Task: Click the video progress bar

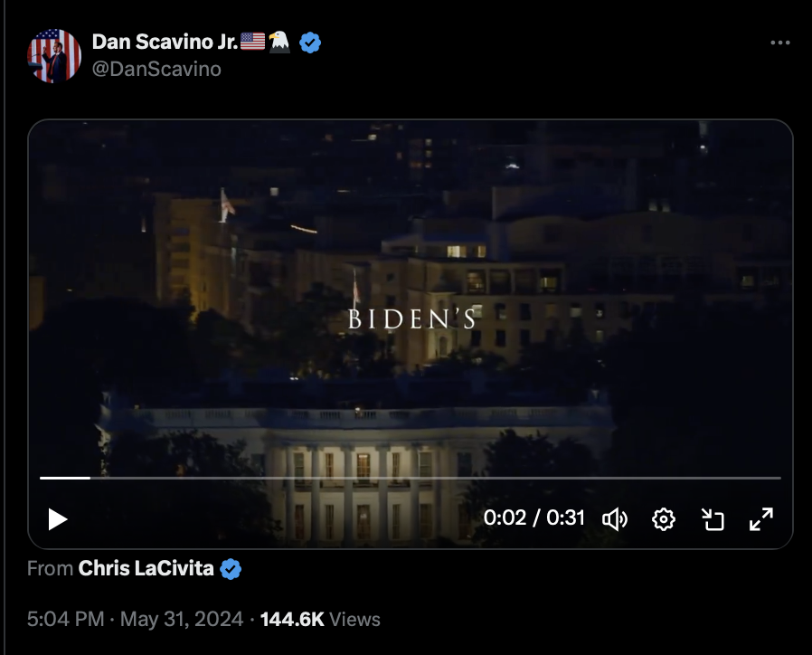Action: click(411, 478)
